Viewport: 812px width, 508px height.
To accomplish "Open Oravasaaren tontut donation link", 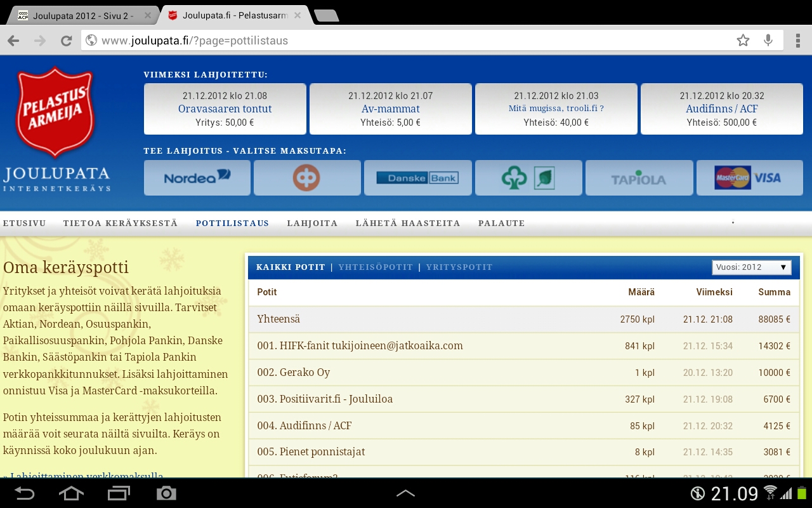I will coord(225,109).
